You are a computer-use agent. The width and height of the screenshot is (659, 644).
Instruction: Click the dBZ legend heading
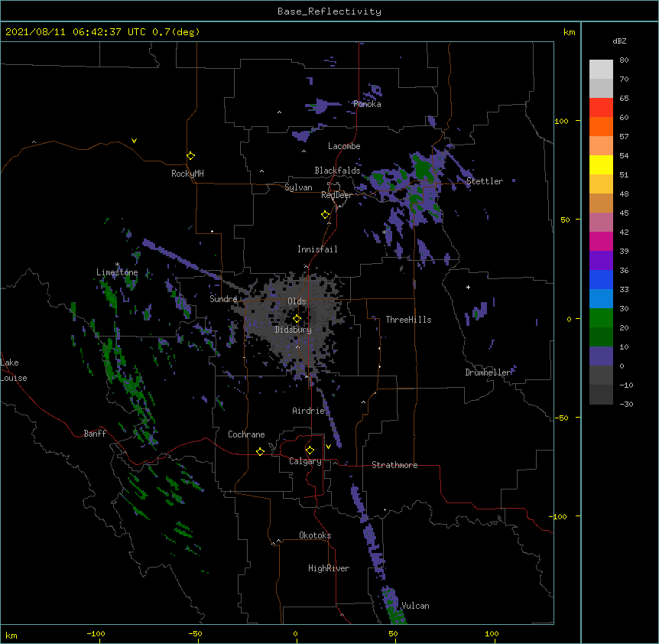click(x=619, y=41)
